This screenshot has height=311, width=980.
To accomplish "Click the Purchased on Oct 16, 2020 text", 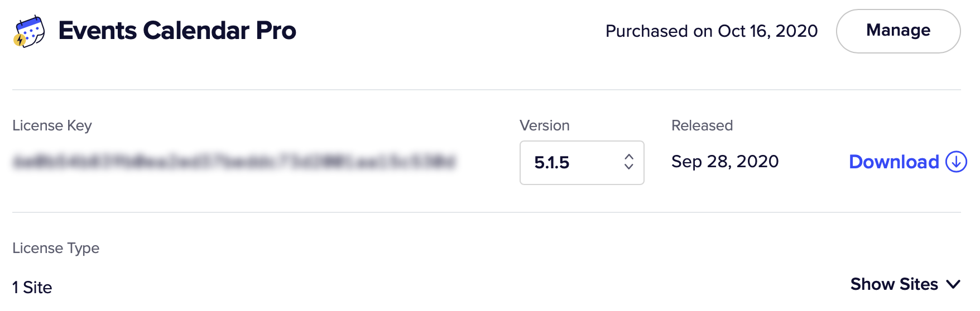I will pyautogui.click(x=712, y=31).
